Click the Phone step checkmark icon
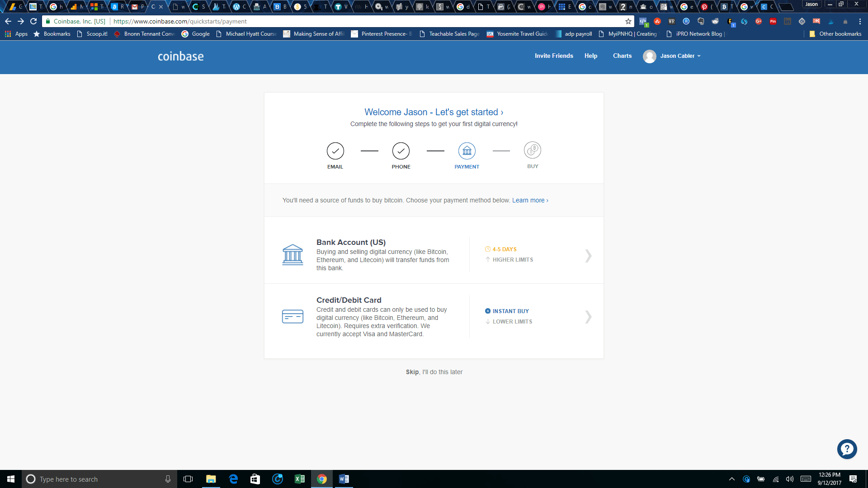 tap(401, 151)
